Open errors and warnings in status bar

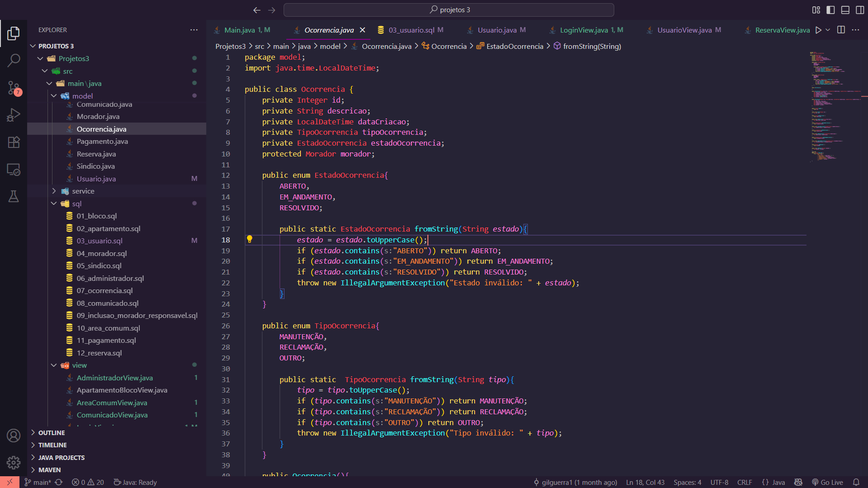(88, 482)
